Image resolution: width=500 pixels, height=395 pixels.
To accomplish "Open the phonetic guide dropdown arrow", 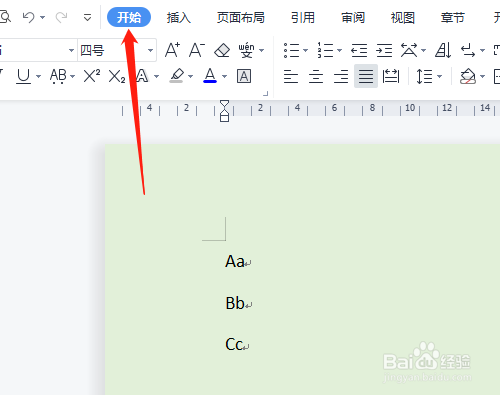I will (262, 51).
